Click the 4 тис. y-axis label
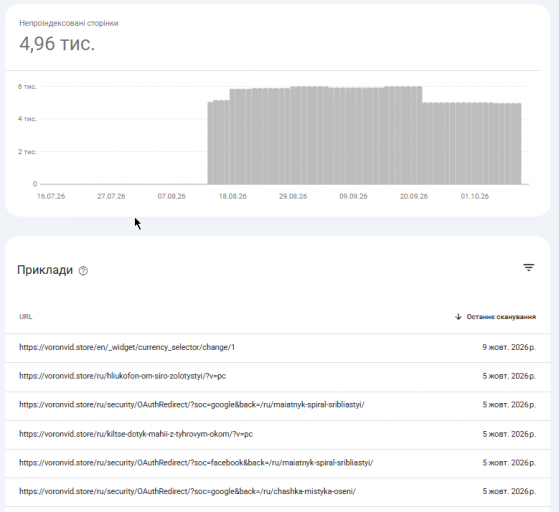559x512 pixels. (x=27, y=119)
